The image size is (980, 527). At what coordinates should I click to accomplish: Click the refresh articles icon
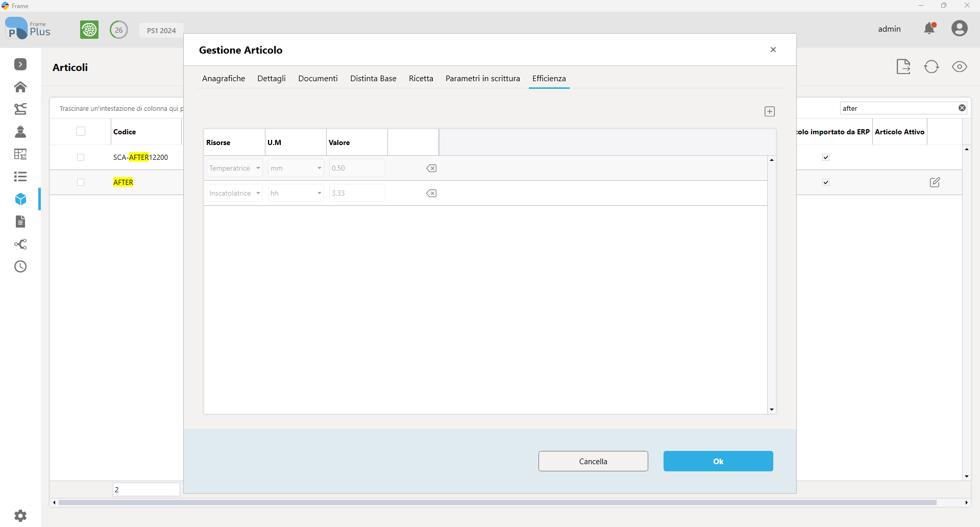(932, 67)
